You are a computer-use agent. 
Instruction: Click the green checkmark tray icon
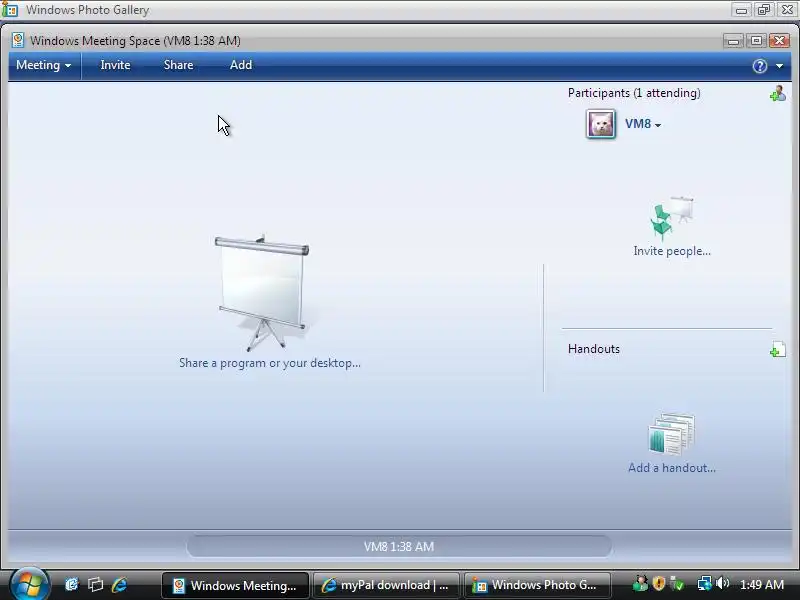coord(677,584)
